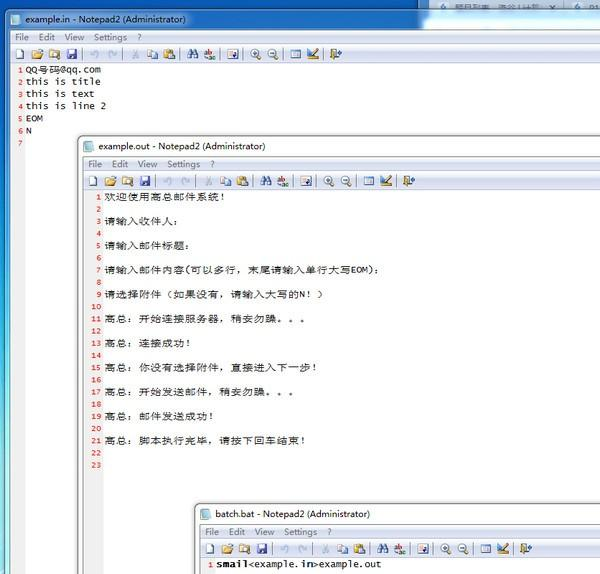Click Open file icon in batch.bat toolbar
Screen dimensions: 600x574
[x=227, y=549]
